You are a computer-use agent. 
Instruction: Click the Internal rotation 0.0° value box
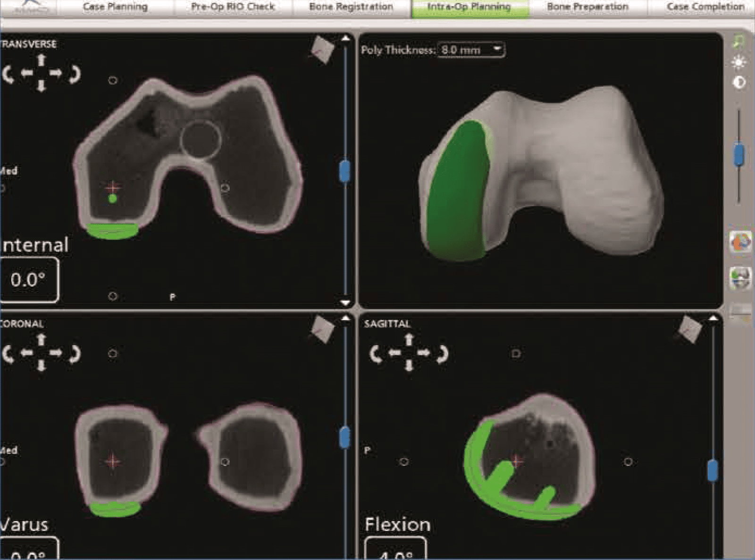(29, 280)
